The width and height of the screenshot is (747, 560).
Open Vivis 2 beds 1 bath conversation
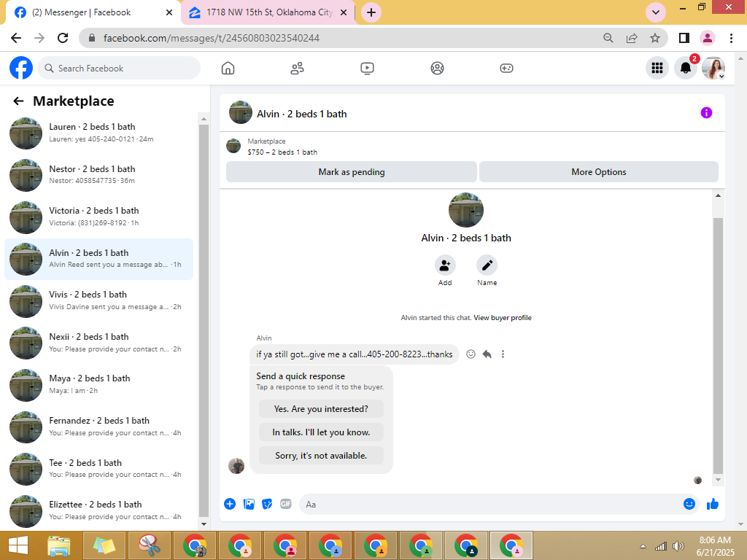[x=98, y=300]
